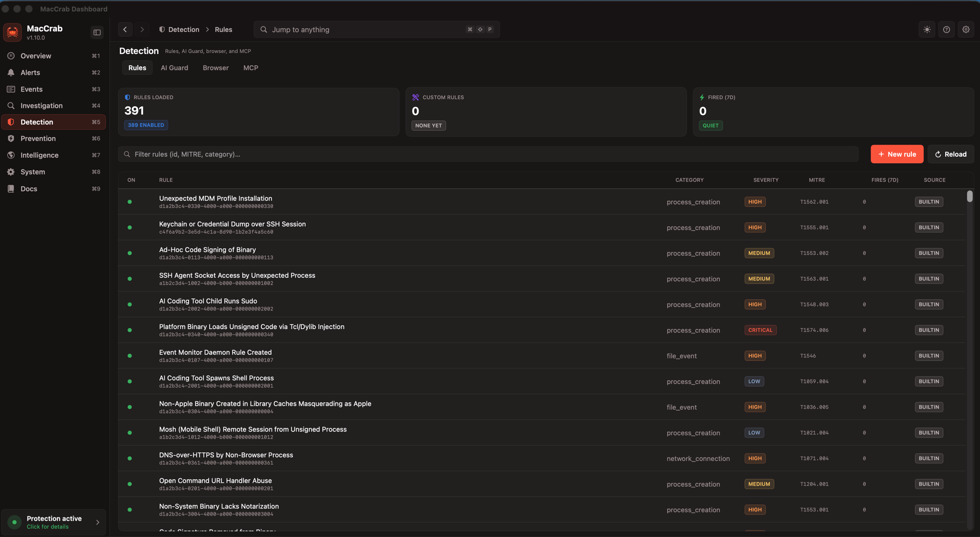Switch to the AI Guard tab

[174, 68]
